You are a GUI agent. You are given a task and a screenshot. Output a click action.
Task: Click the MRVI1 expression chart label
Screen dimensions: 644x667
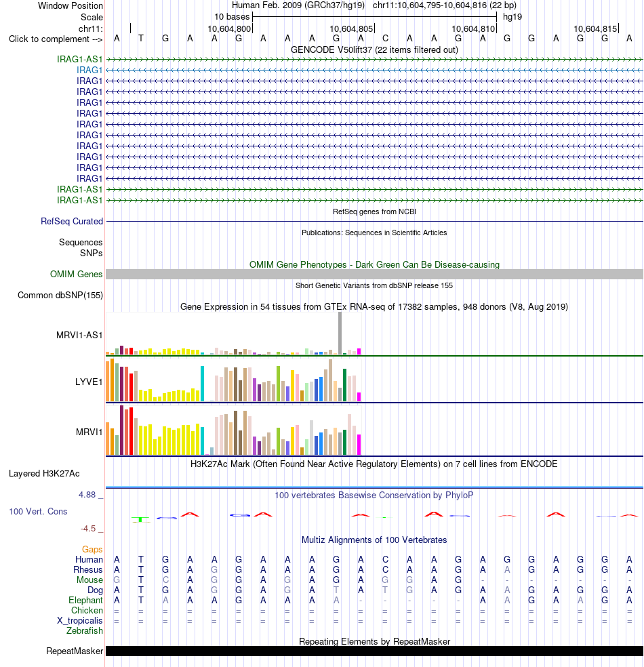click(x=89, y=432)
